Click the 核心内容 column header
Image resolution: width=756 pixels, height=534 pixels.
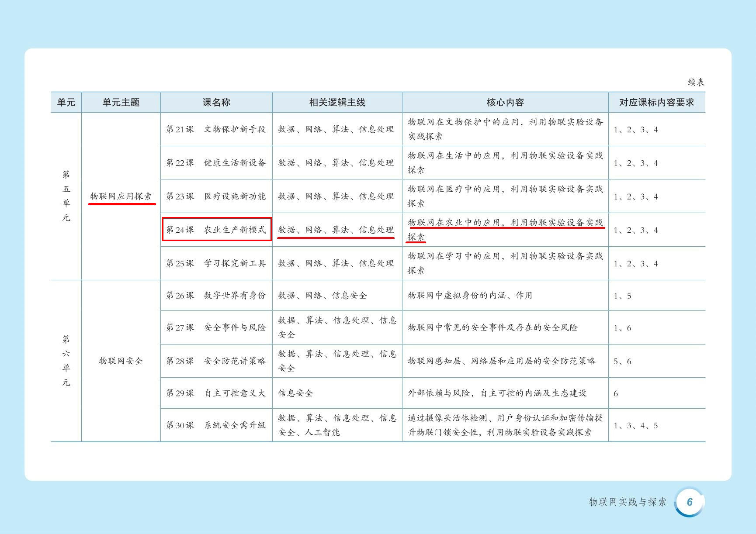point(505,102)
